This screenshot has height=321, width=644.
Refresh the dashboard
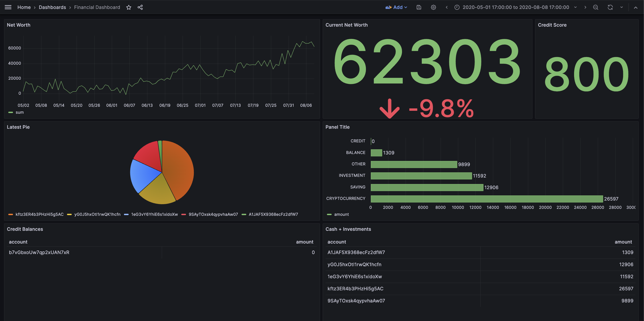610,7
